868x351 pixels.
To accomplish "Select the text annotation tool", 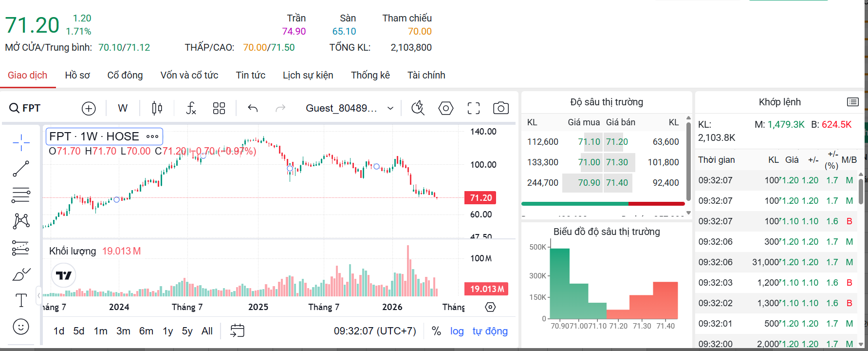I will (x=21, y=300).
